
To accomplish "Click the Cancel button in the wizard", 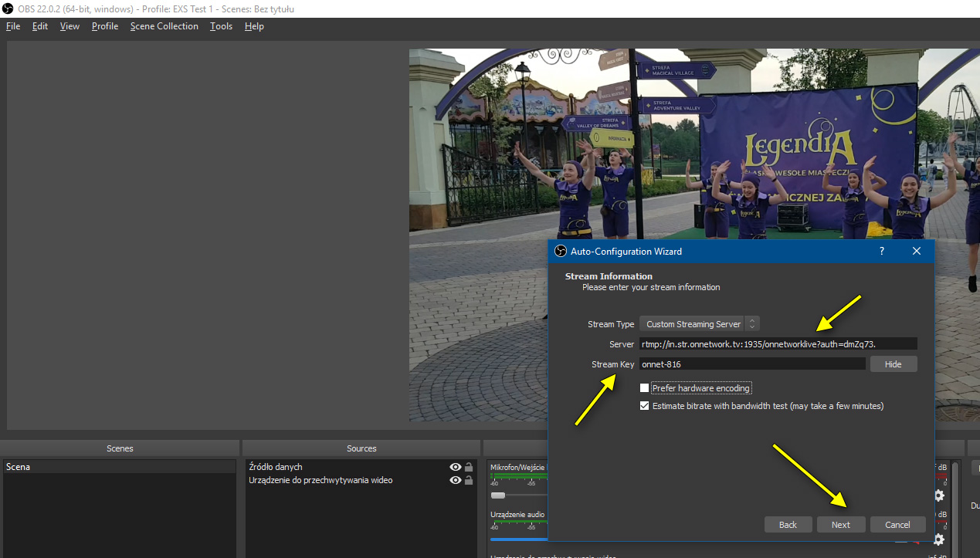I will click(897, 525).
